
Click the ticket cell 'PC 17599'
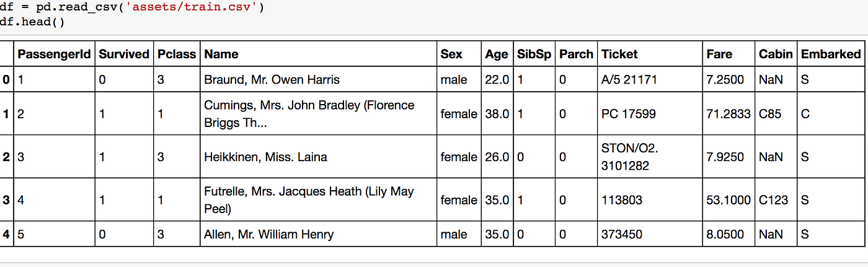[x=627, y=114]
